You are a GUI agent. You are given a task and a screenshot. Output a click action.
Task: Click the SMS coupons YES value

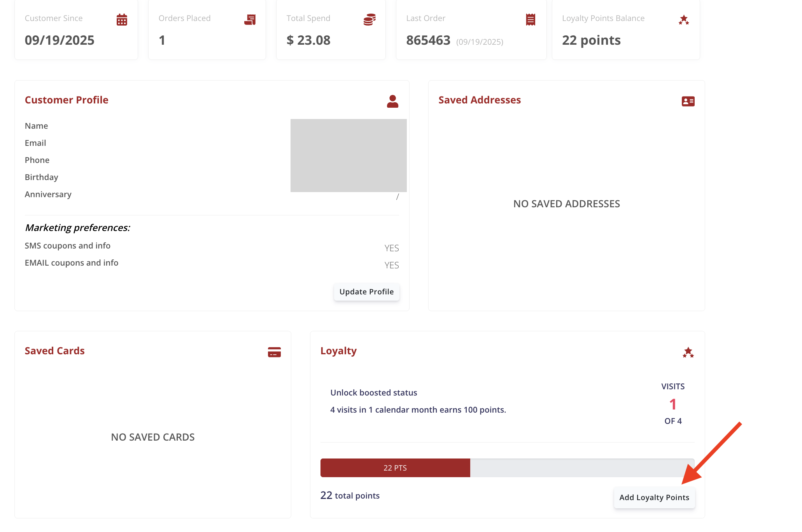(x=391, y=248)
